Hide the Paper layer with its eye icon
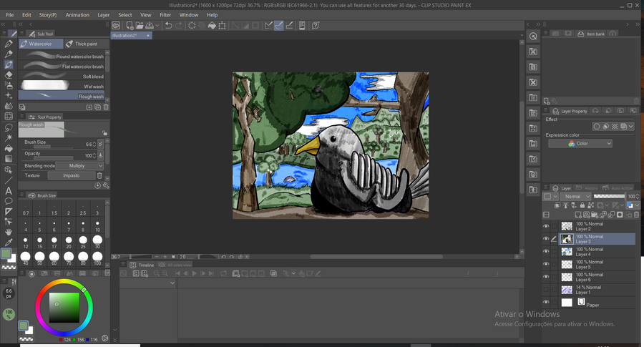 (x=546, y=302)
